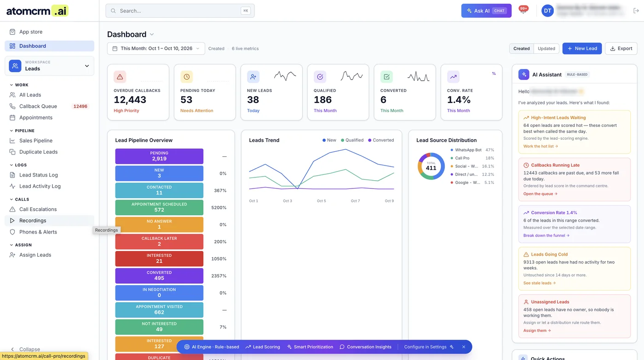Toggle the Converted series in Leads Trend legend
Viewport: 644px width, 360px height.
(x=381, y=140)
